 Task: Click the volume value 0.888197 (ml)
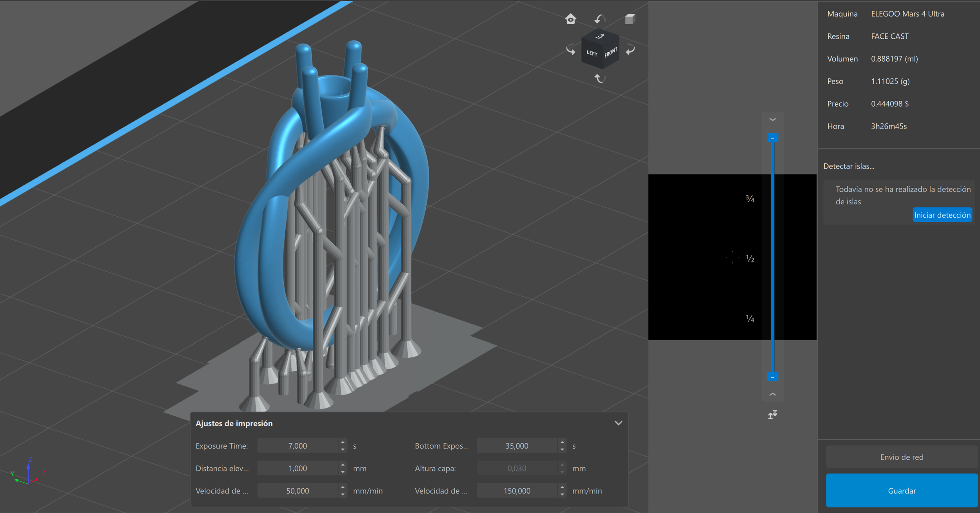coord(894,59)
